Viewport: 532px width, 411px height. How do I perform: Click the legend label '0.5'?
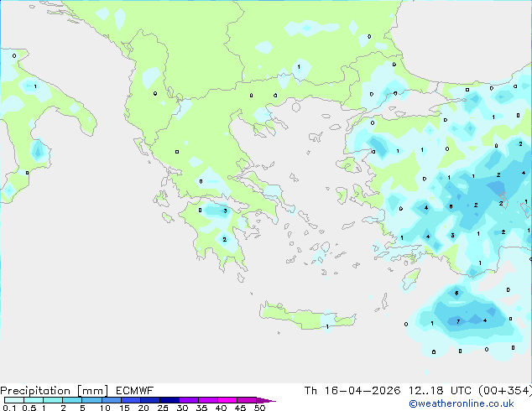coord(29,408)
